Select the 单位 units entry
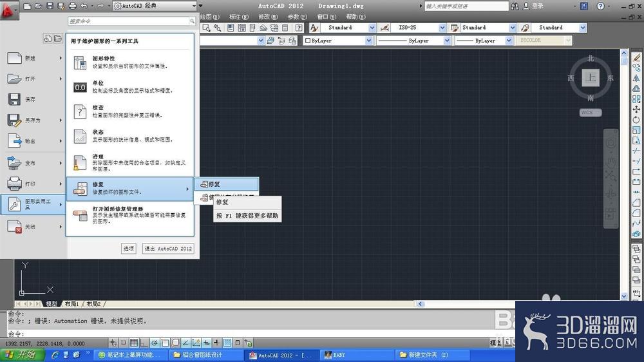Viewport: 644px width, 362px height. [130, 87]
